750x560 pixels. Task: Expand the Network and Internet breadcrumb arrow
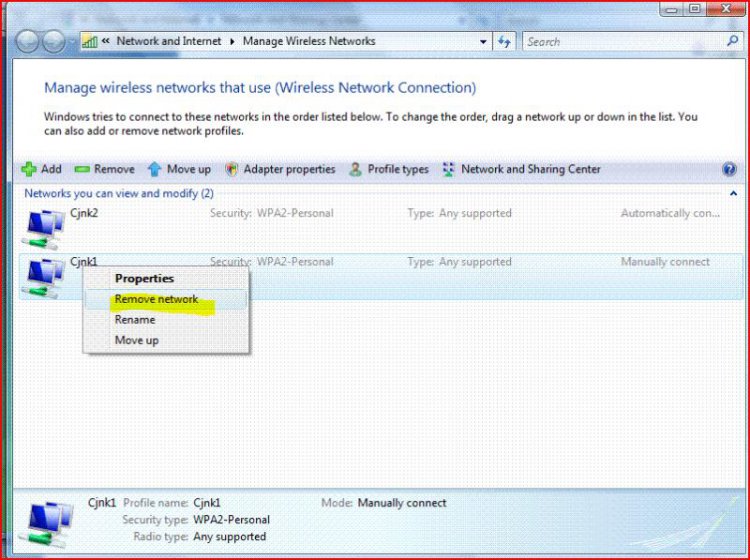tap(232, 42)
